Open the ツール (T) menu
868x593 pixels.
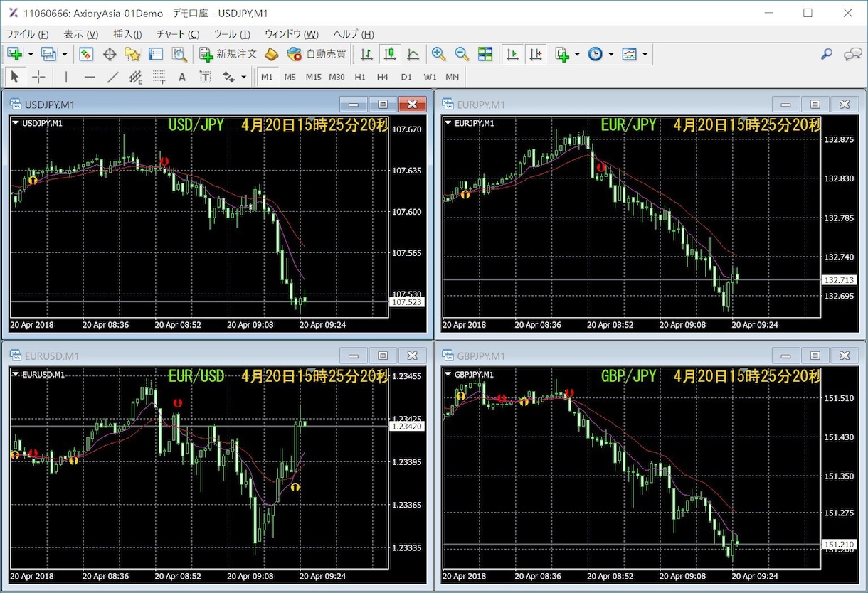point(232,34)
